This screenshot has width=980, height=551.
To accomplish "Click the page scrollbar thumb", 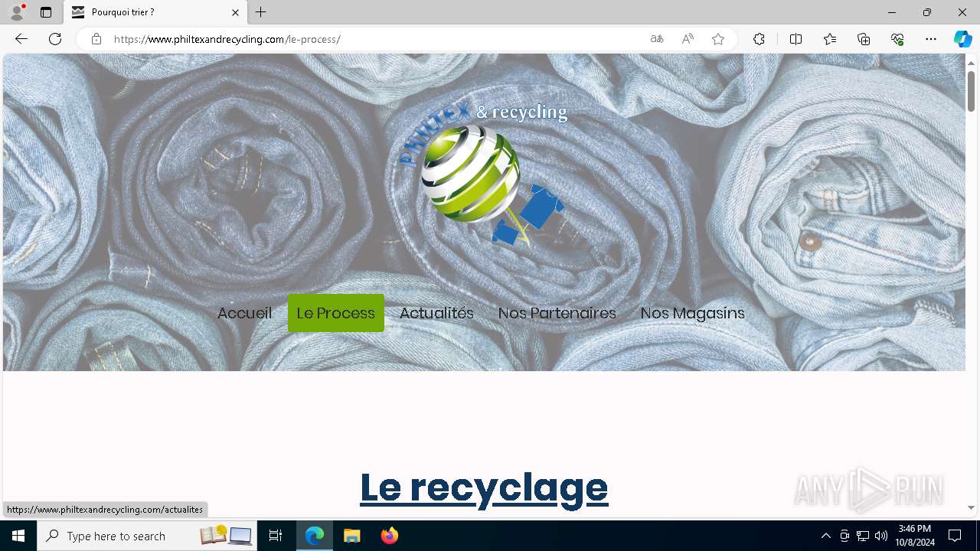I will 971,91.
